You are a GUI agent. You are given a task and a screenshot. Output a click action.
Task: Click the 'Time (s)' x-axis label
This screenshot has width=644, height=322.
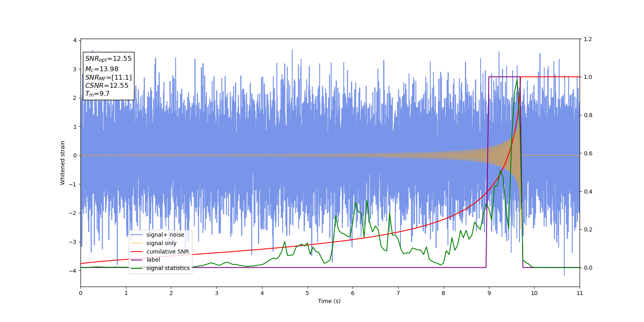[329, 301]
